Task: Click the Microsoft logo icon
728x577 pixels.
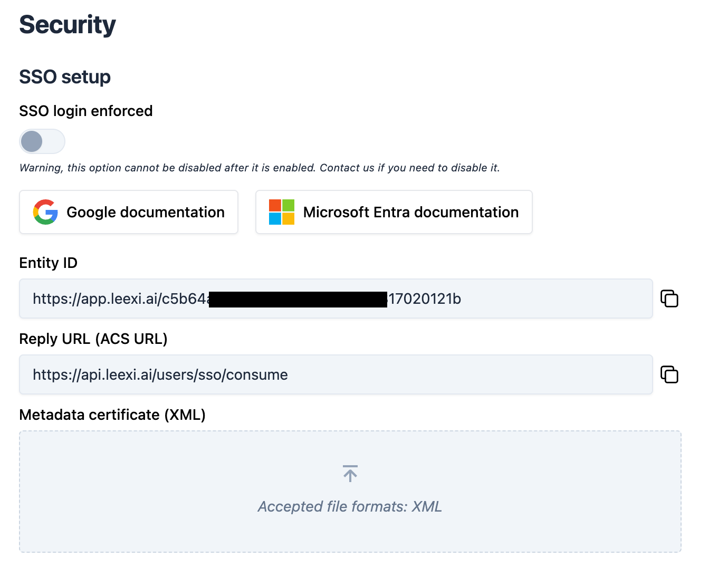Action: coord(282,212)
